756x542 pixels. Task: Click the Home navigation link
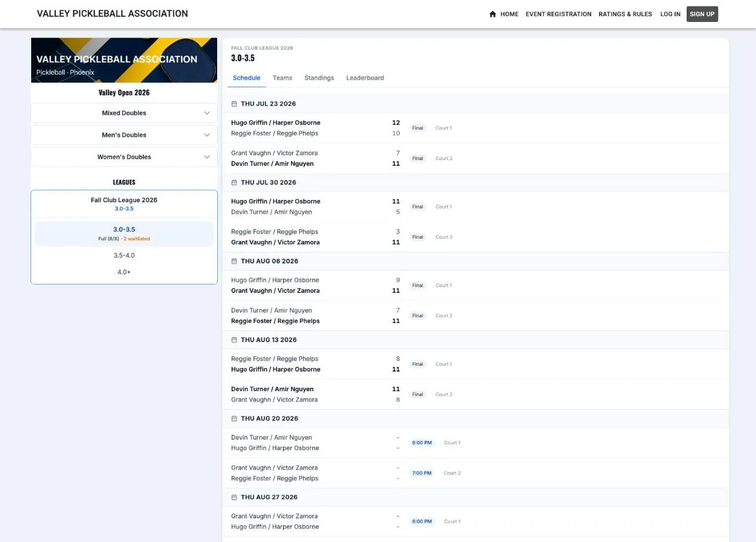pos(509,14)
